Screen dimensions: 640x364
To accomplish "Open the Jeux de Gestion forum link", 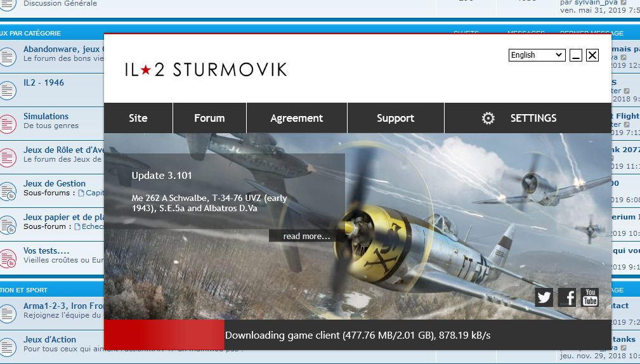I will [55, 184].
